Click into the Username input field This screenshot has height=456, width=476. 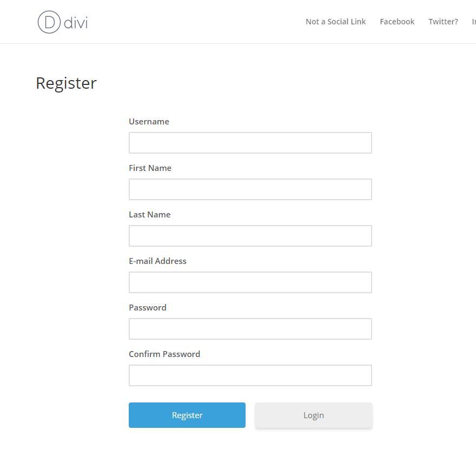coord(250,142)
